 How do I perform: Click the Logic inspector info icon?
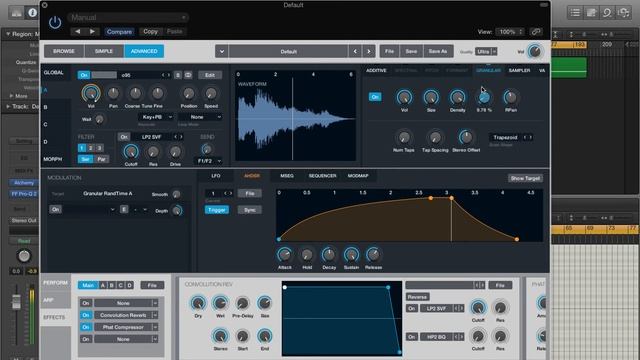pos(32,13)
